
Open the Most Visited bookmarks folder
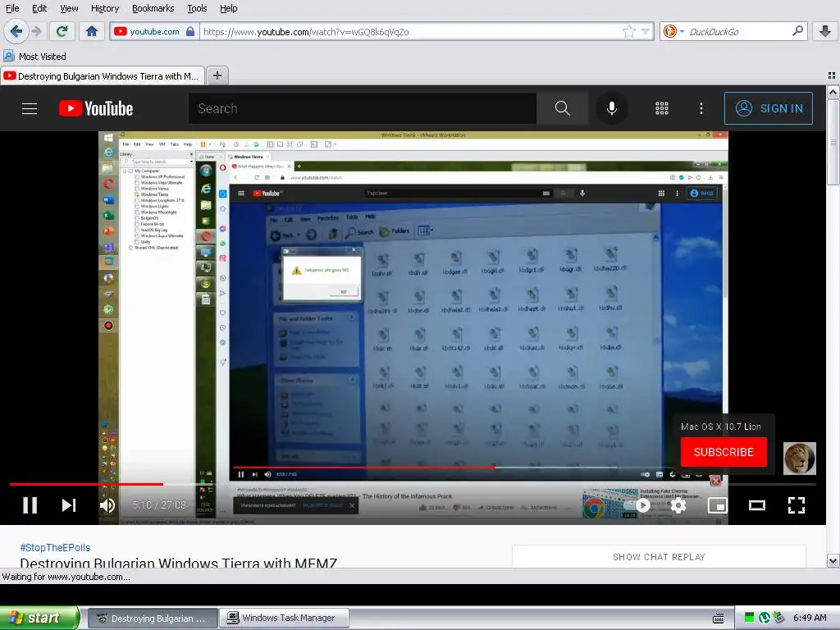point(34,57)
